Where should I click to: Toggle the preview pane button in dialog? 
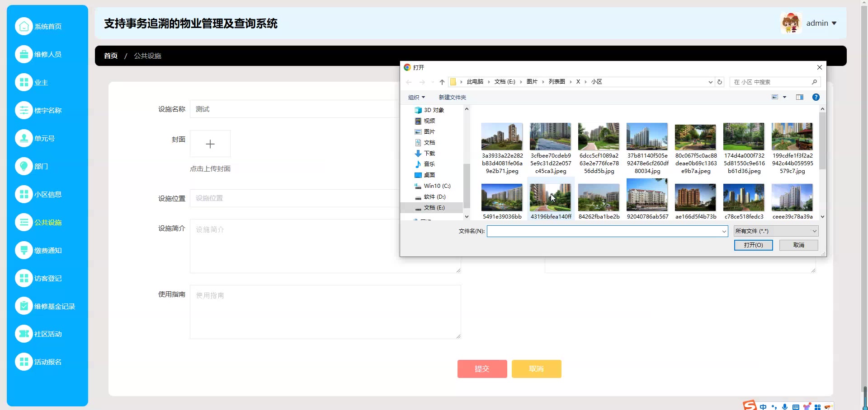pos(799,97)
